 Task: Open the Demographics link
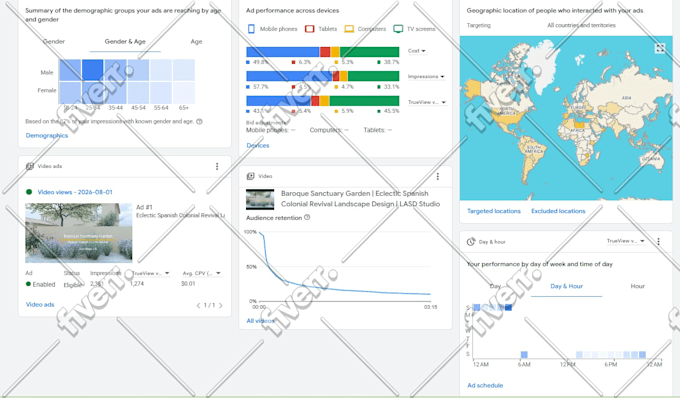pos(47,135)
